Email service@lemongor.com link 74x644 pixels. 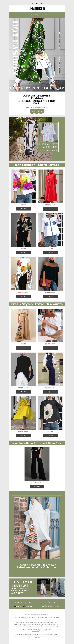51,606
